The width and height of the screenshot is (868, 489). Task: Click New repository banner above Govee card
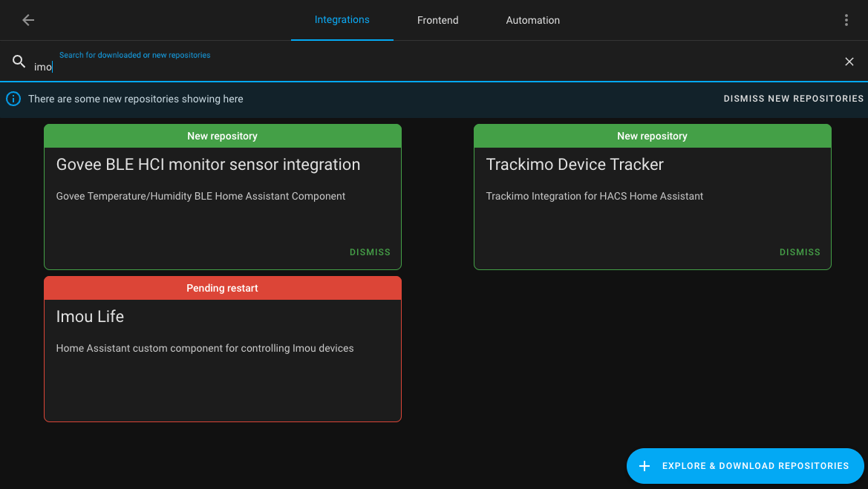click(222, 136)
